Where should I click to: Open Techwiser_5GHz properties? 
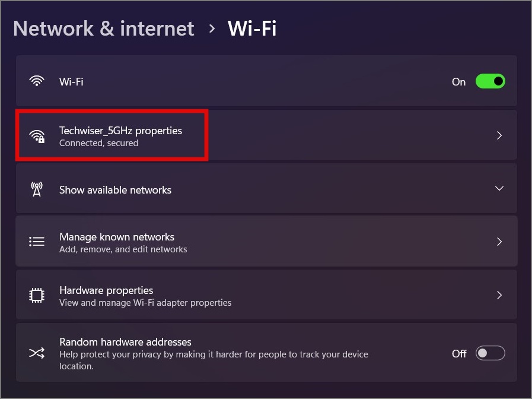tap(120, 131)
